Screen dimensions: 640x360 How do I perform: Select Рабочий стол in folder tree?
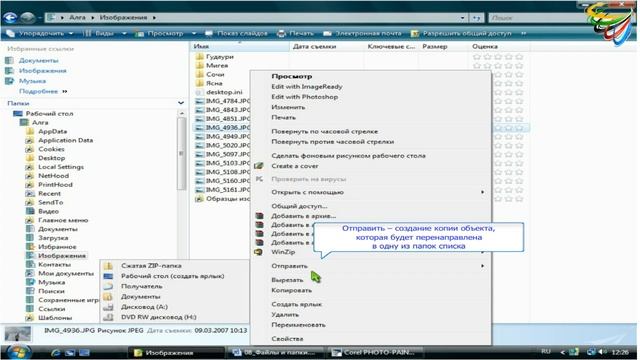(49, 113)
